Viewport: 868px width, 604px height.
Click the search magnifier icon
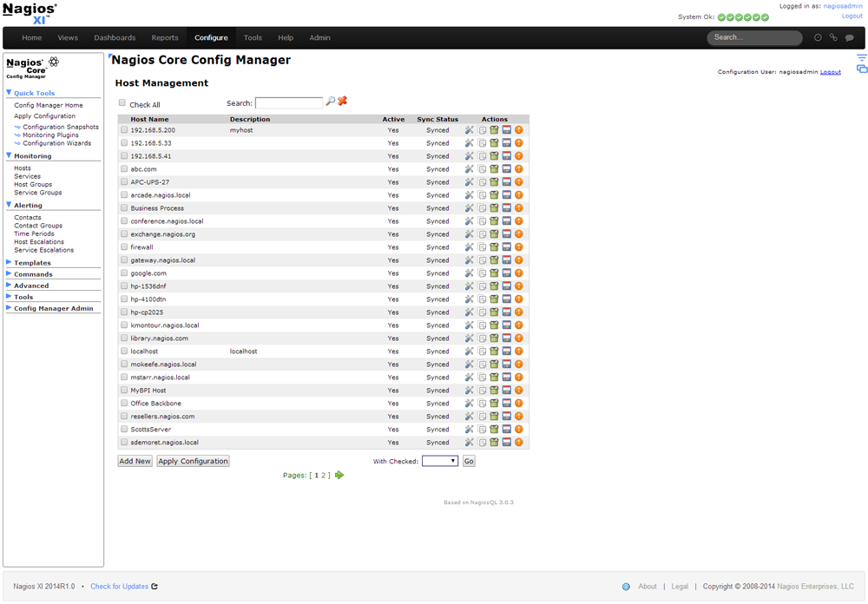(x=331, y=101)
